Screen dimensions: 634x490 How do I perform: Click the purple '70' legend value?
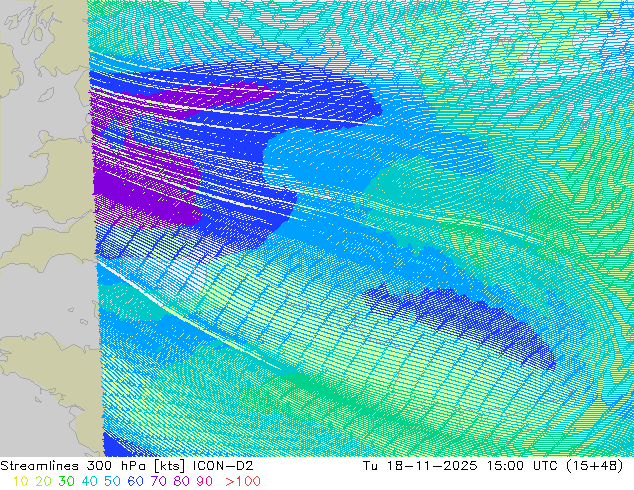[x=158, y=481]
